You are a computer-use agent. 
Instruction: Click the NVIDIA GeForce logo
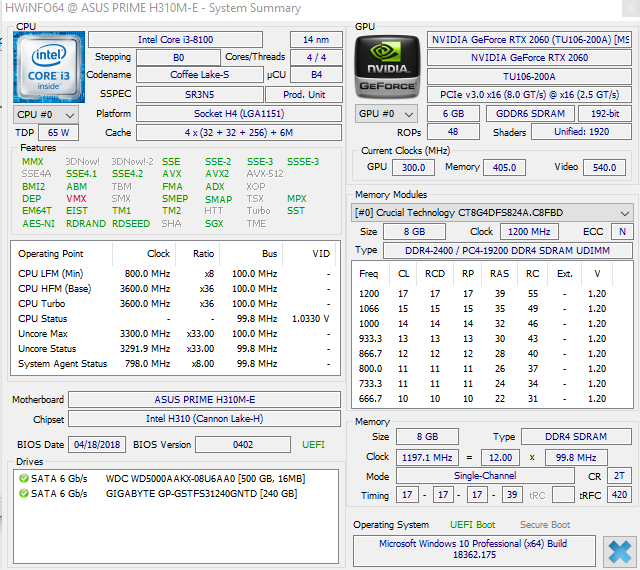tap(387, 67)
